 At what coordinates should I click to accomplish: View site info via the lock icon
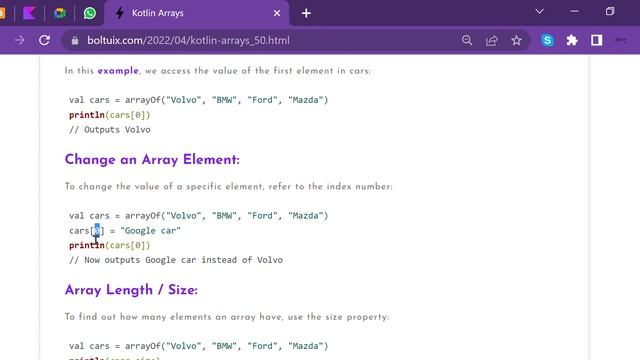tap(75, 40)
